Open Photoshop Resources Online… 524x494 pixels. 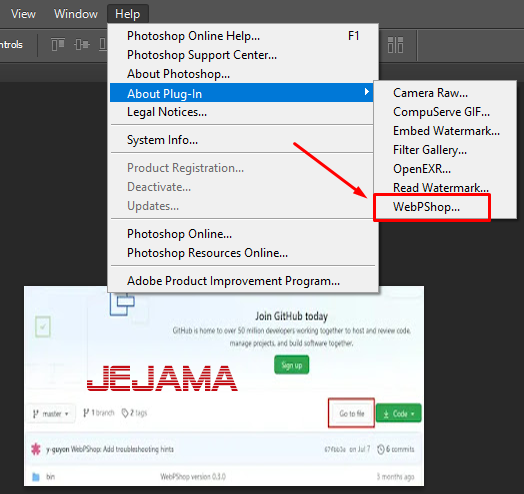coord(243,253)
